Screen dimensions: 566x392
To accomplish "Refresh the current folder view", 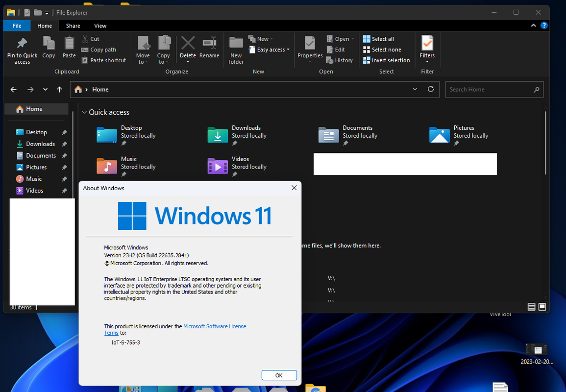I will 431,89.
